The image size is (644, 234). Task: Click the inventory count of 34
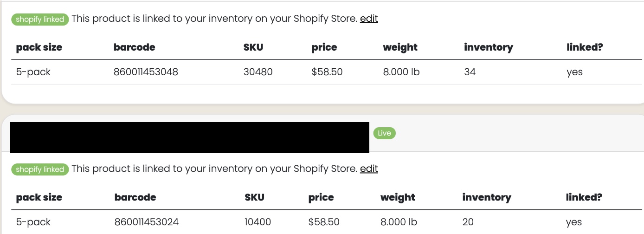point(470,72)
